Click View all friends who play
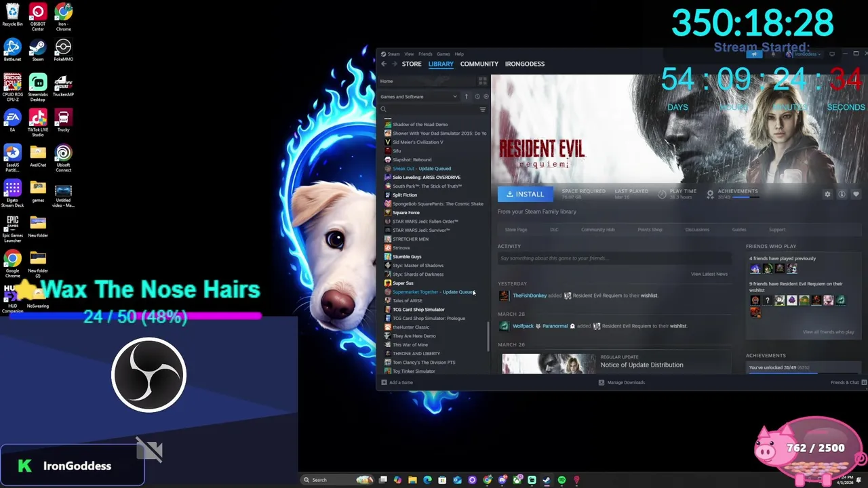This screenshot has width=868, height=488. (829, 332)
